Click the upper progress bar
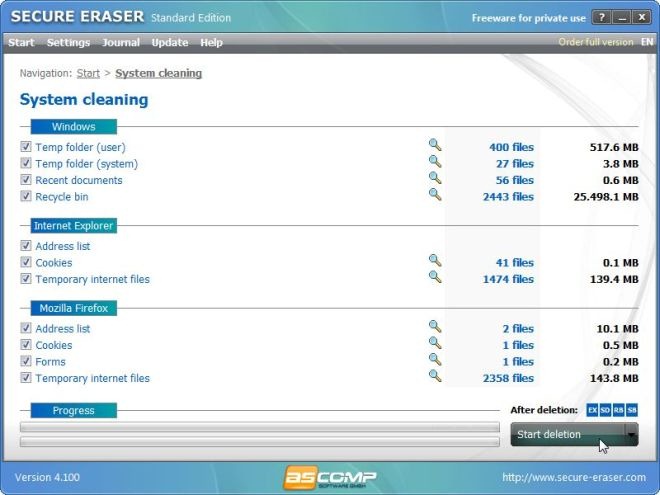 260,427
